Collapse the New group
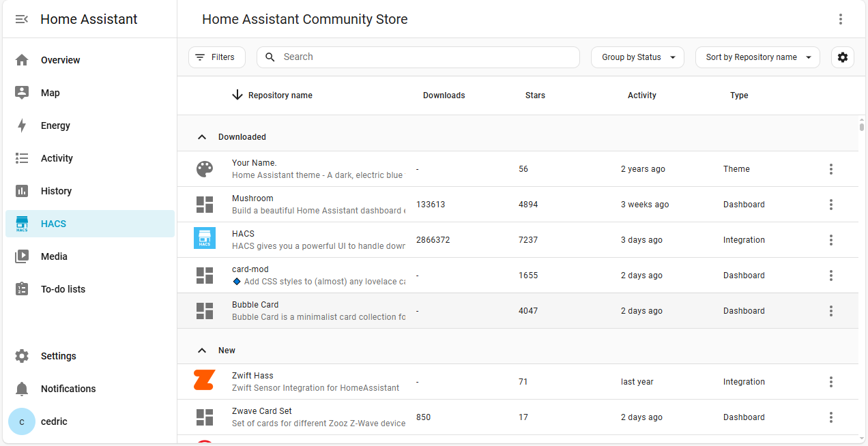Screen dimensions: 868x446 tap(202, 351)
